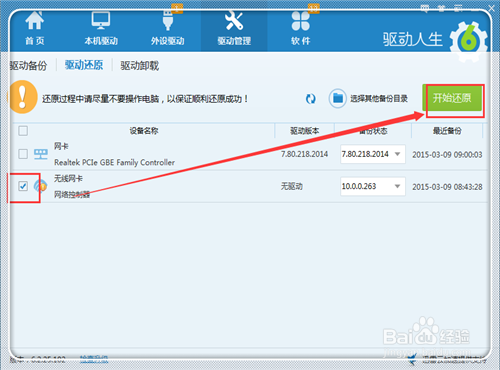Switch to 驱动备份 sub-tab

pos(28,65)
